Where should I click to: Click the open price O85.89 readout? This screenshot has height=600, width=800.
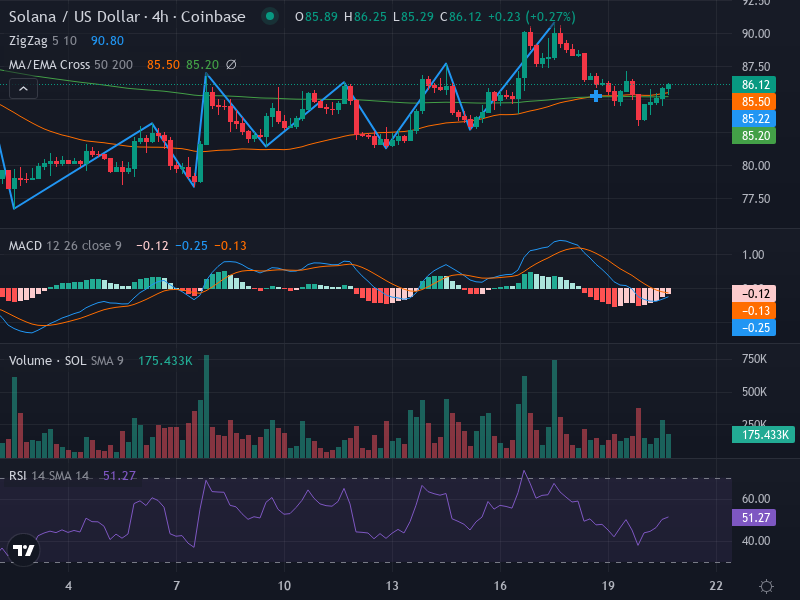[x=316, y=17]
